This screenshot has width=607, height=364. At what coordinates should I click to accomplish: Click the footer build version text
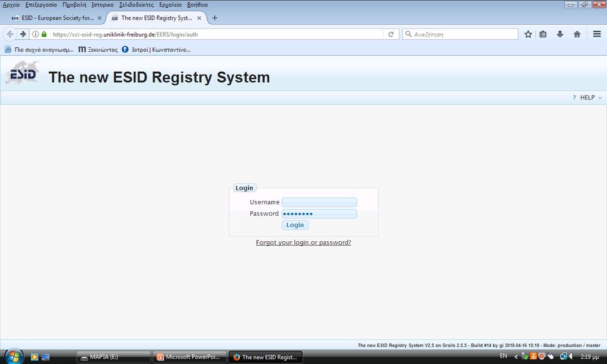click(x=479, y=345)
